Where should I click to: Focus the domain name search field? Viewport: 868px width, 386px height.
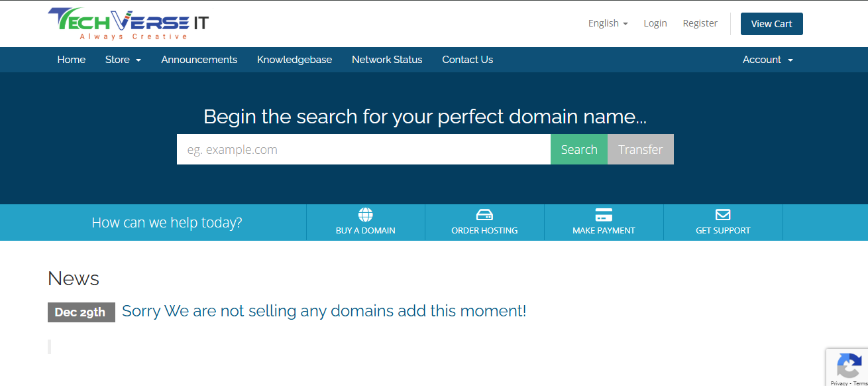coord(363,149)
